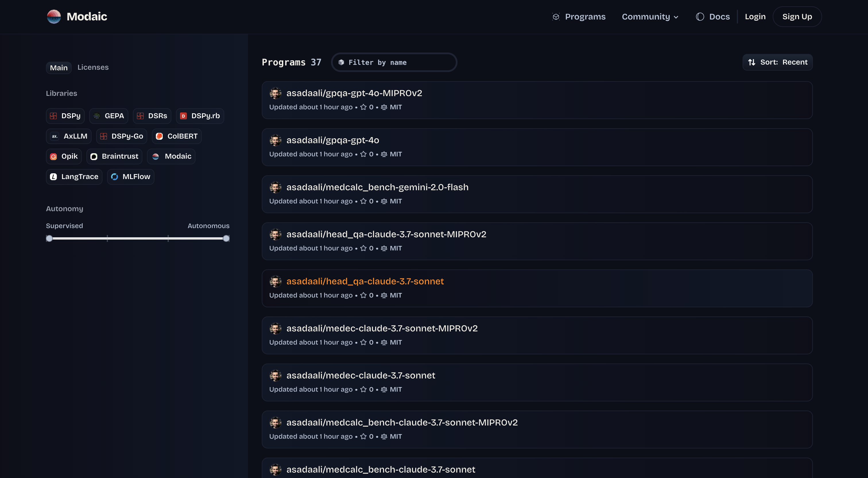Select the Main tab
The image size is (868, 478).
pyautogui.click(x=59, y=68)
